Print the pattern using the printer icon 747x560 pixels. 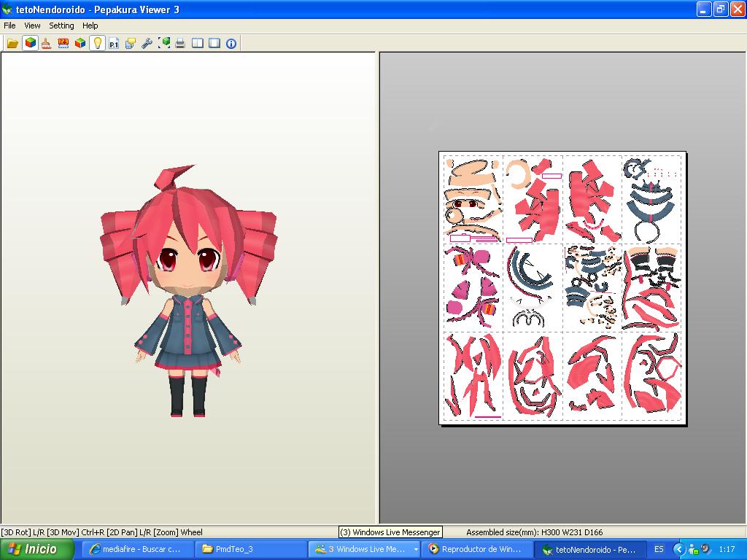180,43
